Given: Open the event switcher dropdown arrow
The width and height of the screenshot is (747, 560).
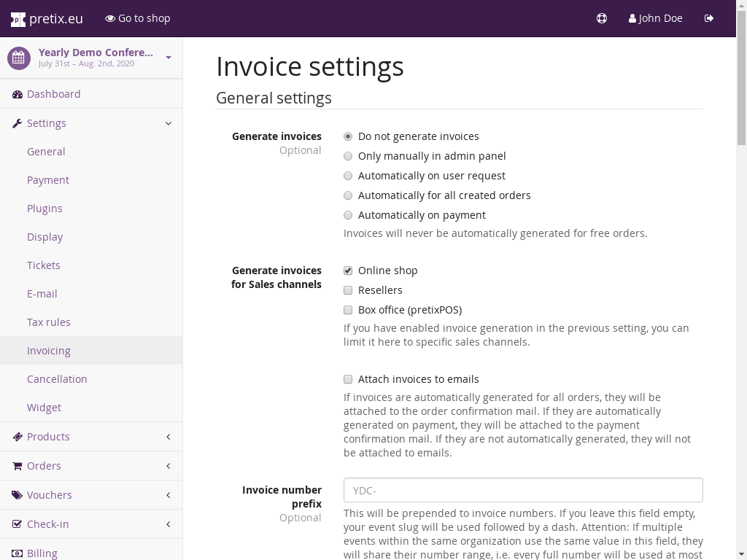Looking at the screenshot, I should coord(169,58).
